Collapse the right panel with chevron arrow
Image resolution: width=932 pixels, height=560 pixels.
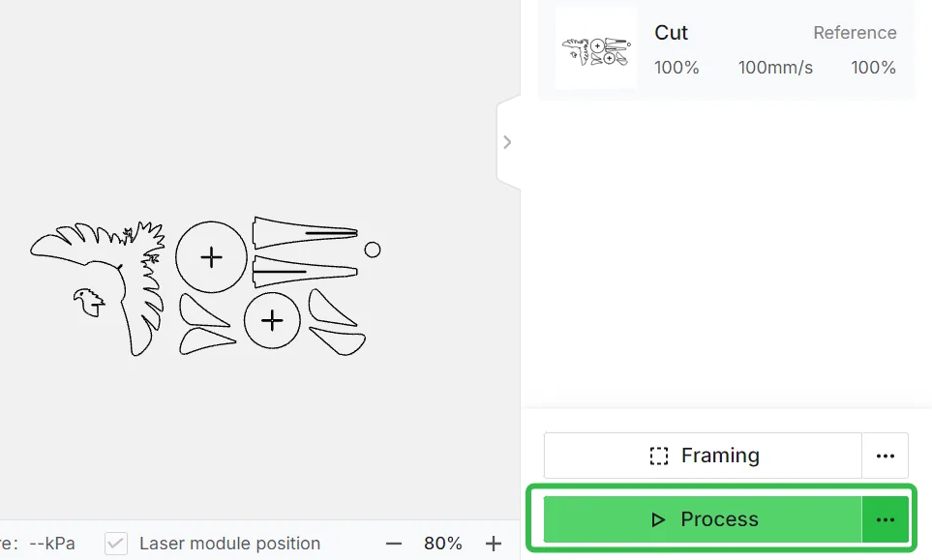point(507,142)
